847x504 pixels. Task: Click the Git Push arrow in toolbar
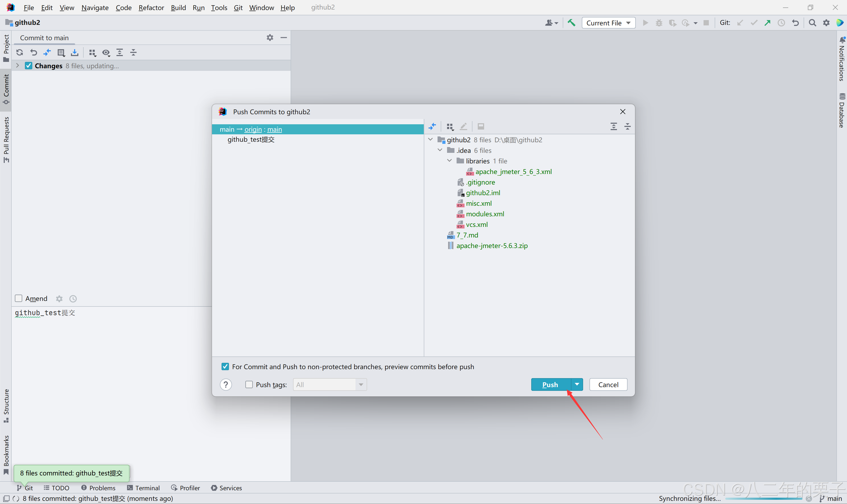pyautogui.click(x=768, y=23)
